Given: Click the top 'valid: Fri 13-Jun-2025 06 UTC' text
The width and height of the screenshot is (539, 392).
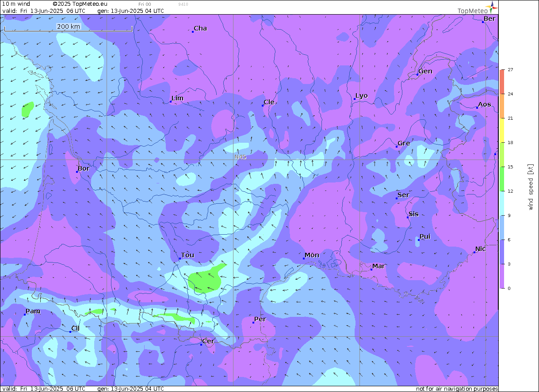Looking at the screenshot, I should point(44,11).
